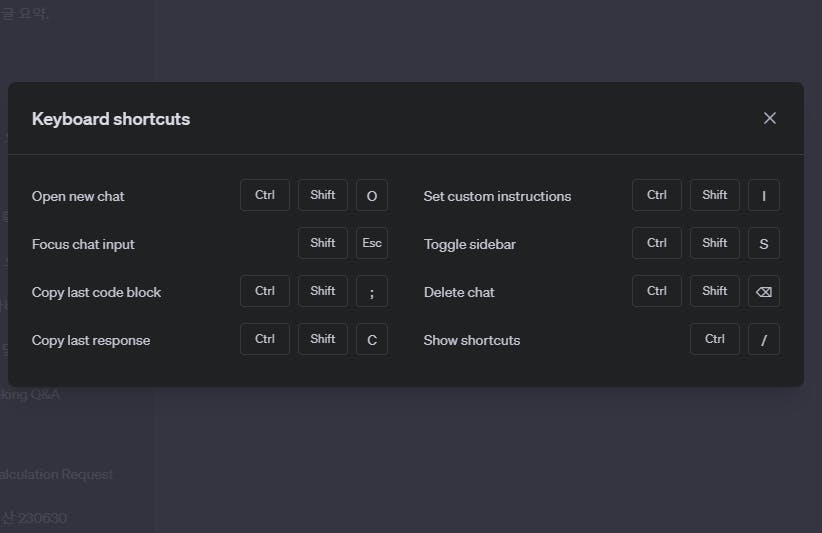Click the semicolon key for Copy last code block
The width and height of the screenshot is (822, 533).
coord(372,292)
